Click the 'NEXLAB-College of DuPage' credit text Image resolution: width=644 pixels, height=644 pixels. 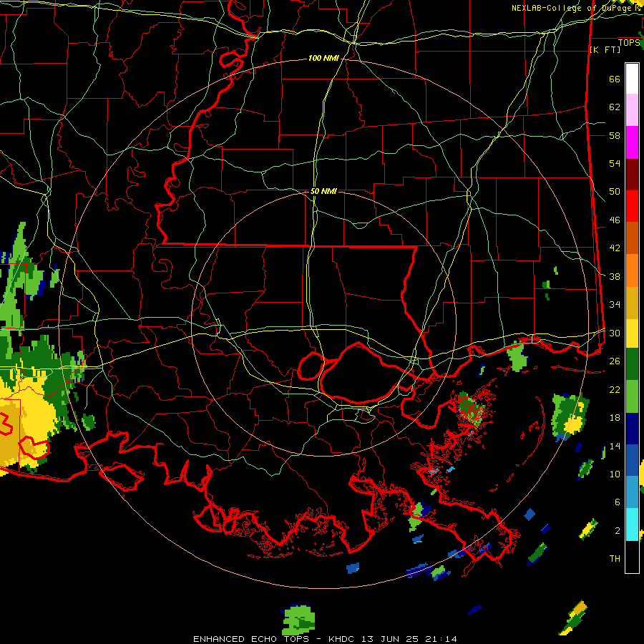click(572, 8)
